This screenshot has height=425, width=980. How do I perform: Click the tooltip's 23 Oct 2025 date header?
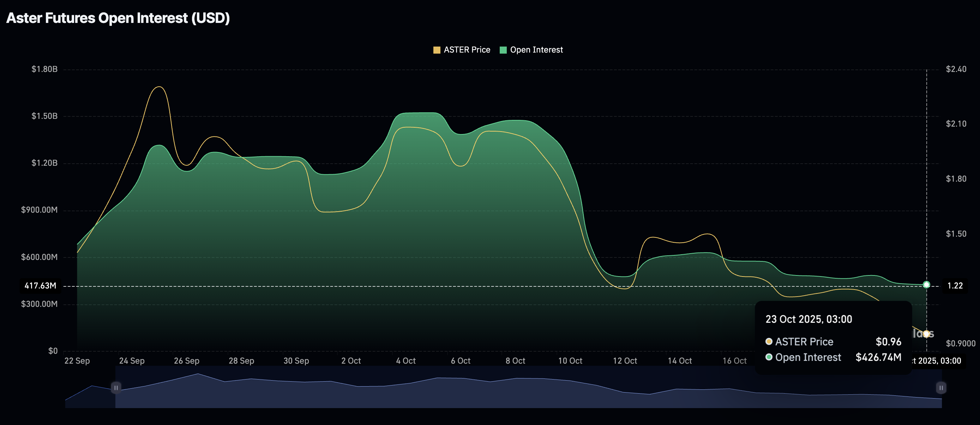tap(808, 319)
